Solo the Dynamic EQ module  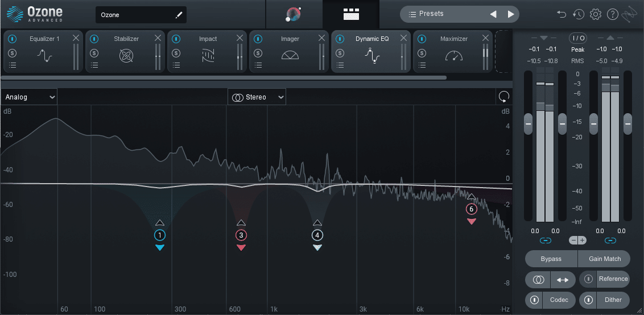pos(340,53)
